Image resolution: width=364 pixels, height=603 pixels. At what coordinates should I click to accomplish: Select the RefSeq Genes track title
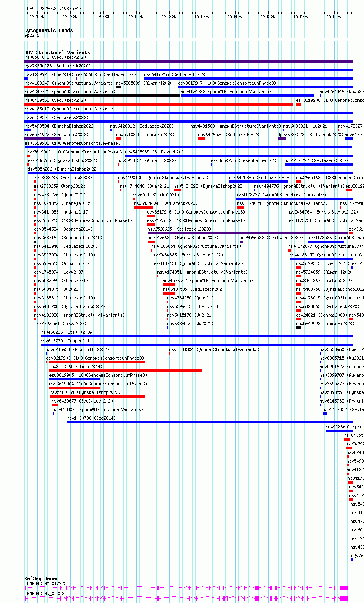(41, 578)
